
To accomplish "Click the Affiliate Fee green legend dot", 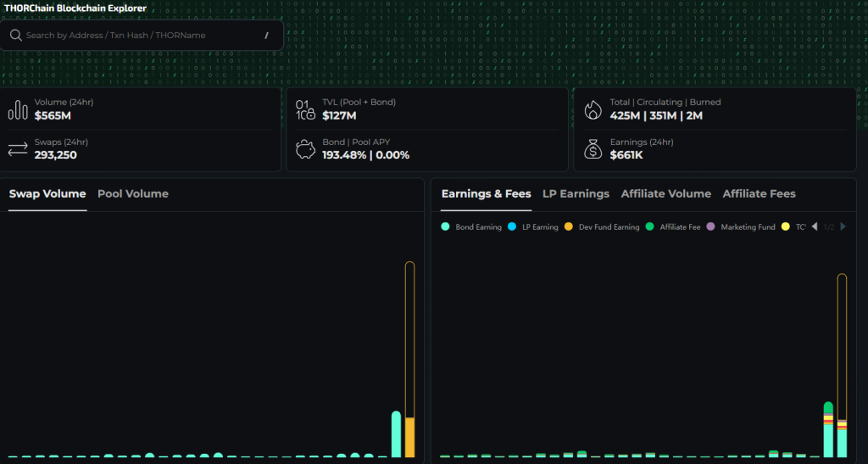I will tap(650, 227).
